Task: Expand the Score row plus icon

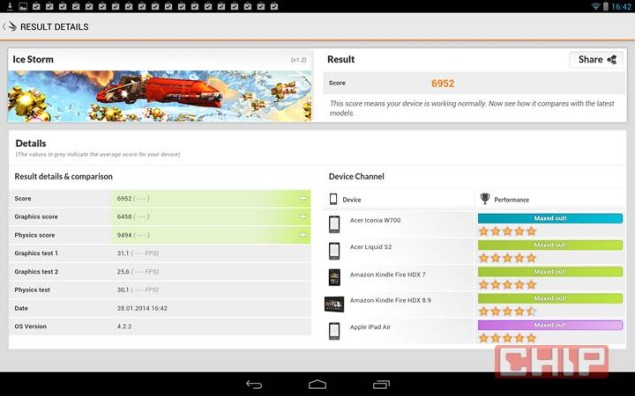Action: point(303,198)
